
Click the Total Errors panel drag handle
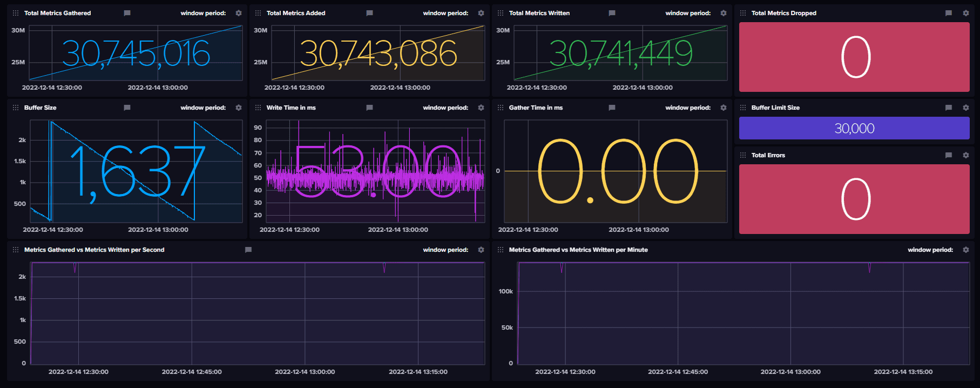coord(743,155)
